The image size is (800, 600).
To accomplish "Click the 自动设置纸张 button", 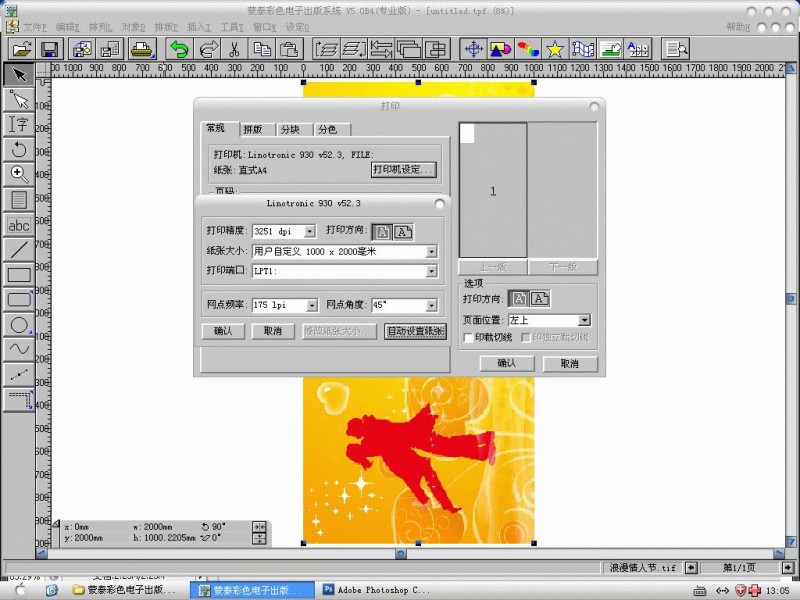I will point(414,331).
